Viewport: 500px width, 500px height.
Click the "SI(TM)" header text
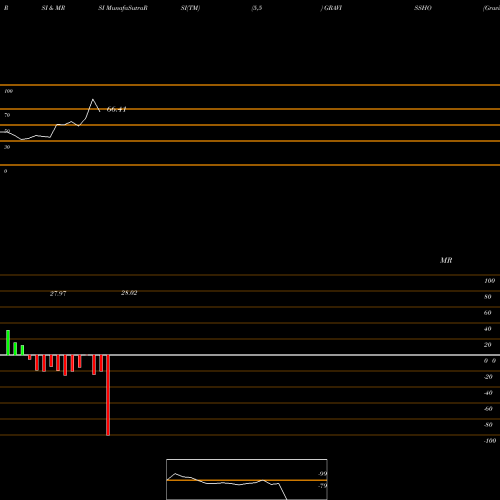point(190,8)
